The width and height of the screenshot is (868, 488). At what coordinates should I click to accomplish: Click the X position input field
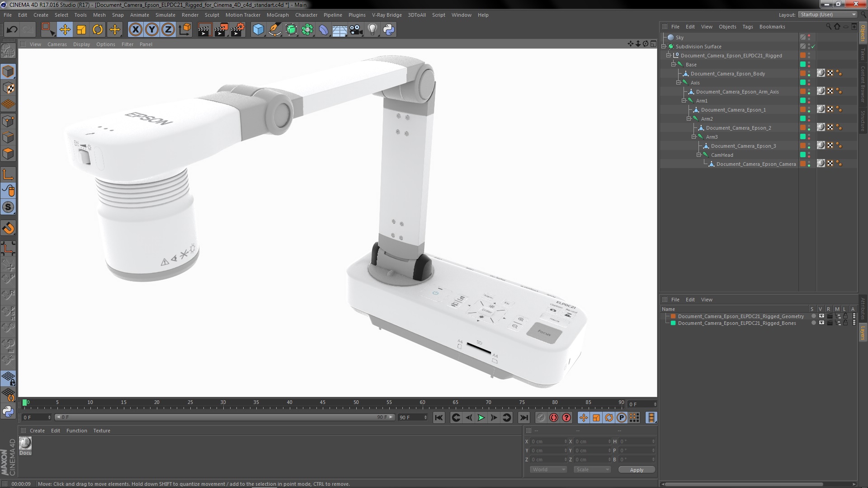pyautogui.click(x=548, y=441)
